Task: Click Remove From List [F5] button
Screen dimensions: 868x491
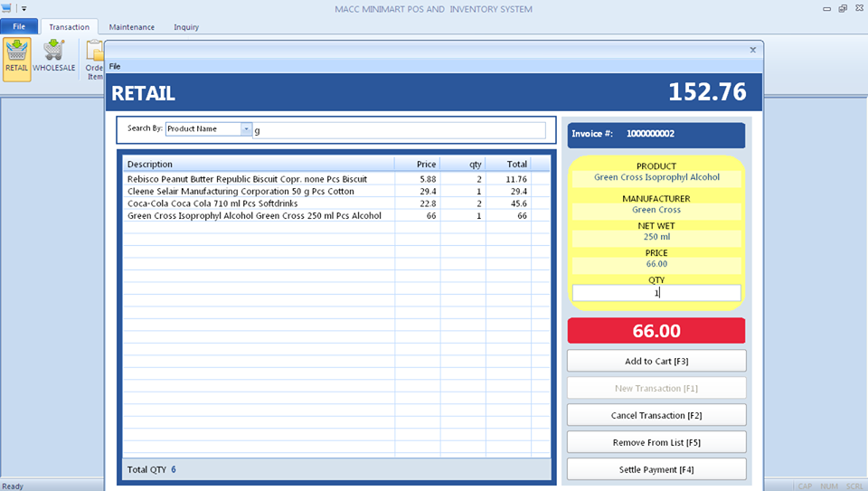Action: (x=656, y=442)
